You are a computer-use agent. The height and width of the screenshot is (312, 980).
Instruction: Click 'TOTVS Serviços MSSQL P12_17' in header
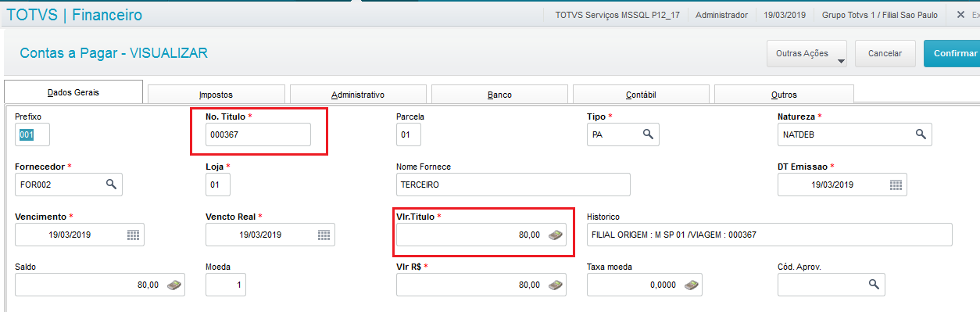pyautogui.click(x=618, y=15)
